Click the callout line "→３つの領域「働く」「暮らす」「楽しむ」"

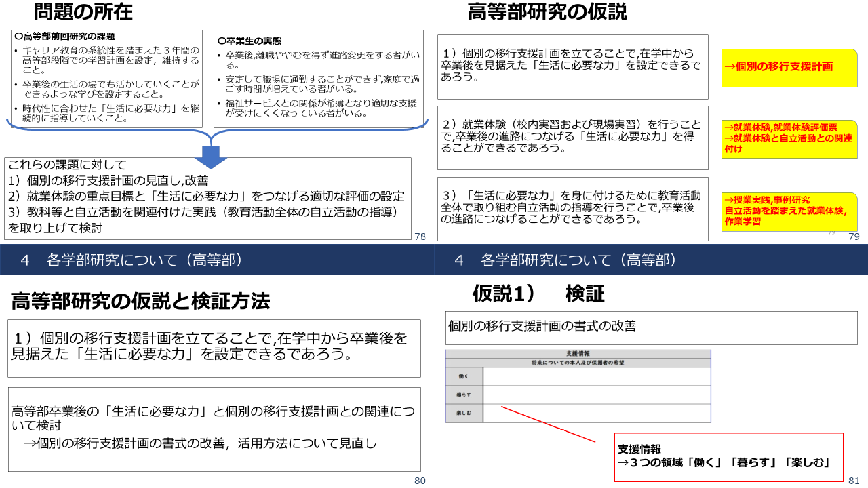[x=724, y=463]
